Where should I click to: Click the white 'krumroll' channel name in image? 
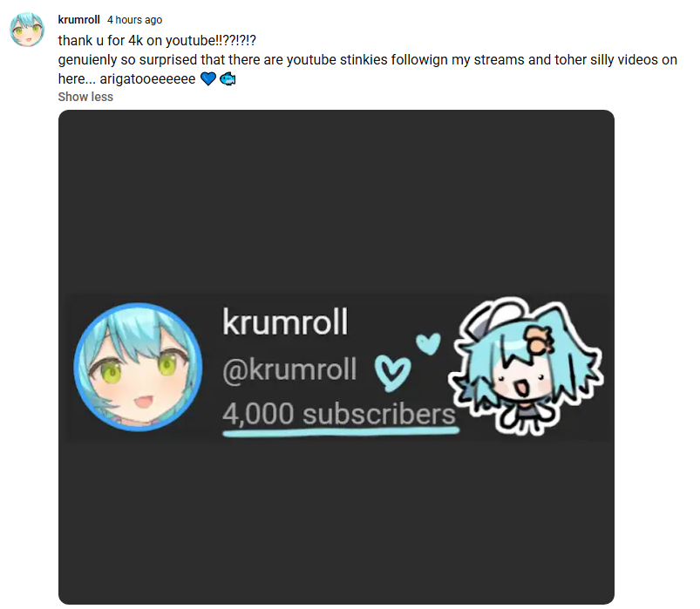(285, 321)
